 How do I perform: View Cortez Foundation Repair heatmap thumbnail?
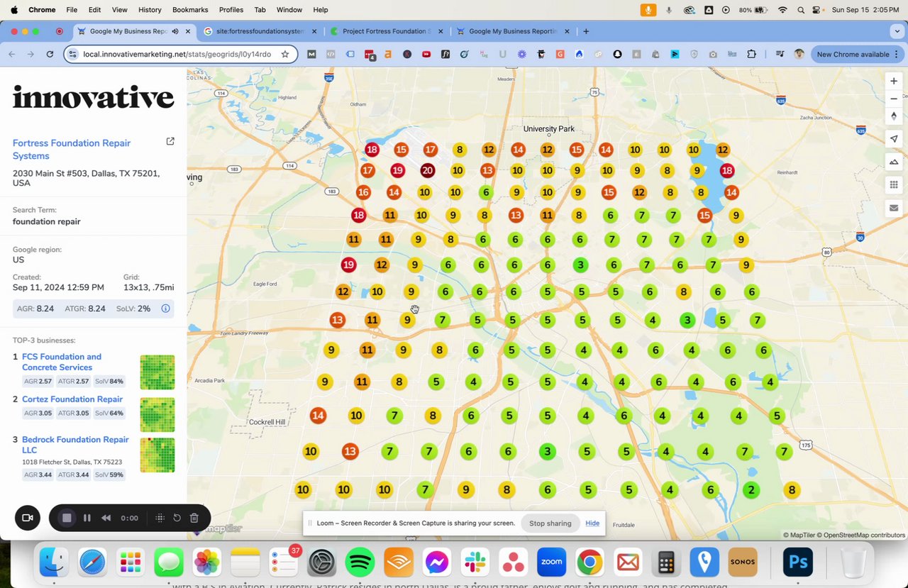157,415
